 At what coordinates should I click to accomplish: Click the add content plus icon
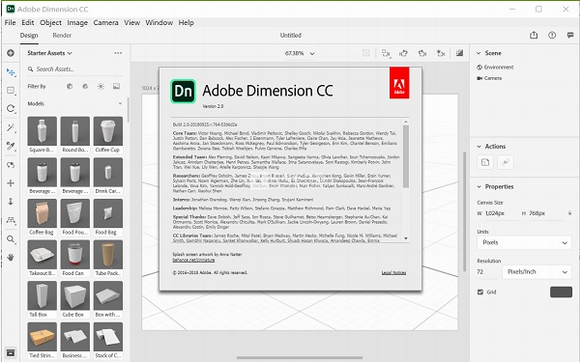(11, 53)
